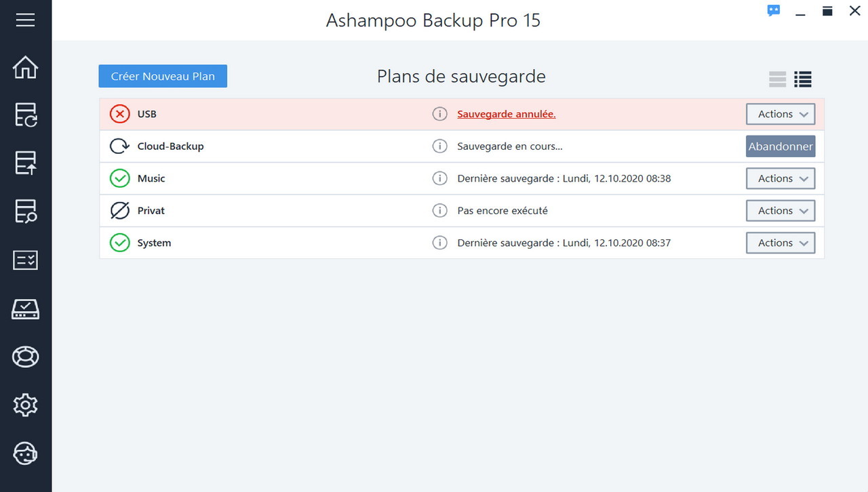Switch to the detailed list view
The width and height of the screenshot is (868, 492).
point(803,79)
